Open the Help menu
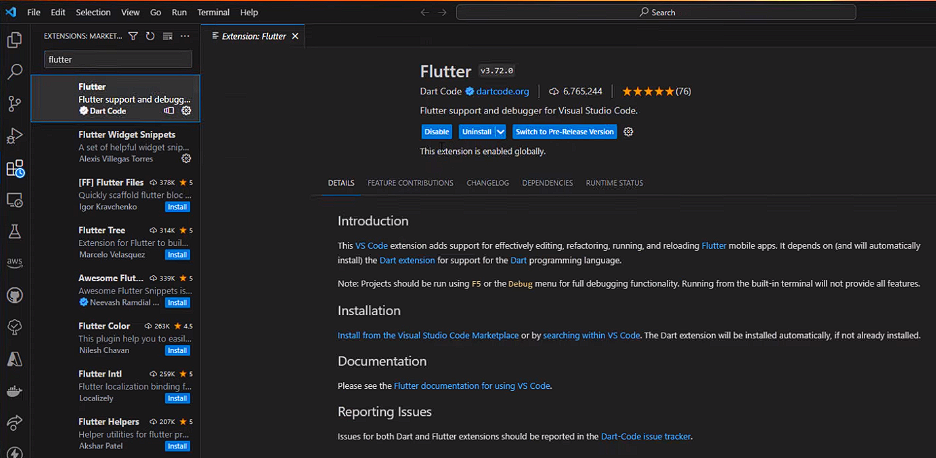The width and height of the screenshot is (936, 458). [x=249, y=12]
